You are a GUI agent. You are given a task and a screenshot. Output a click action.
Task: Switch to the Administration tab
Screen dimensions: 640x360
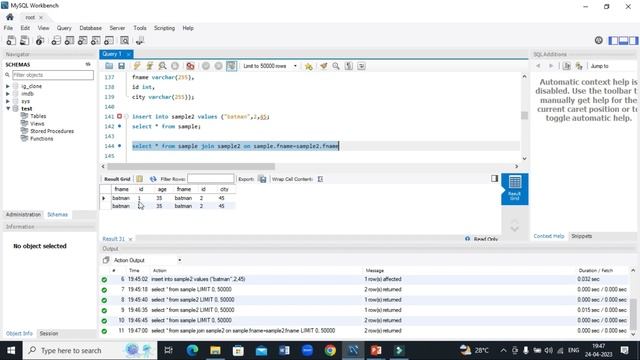(23, 214)
